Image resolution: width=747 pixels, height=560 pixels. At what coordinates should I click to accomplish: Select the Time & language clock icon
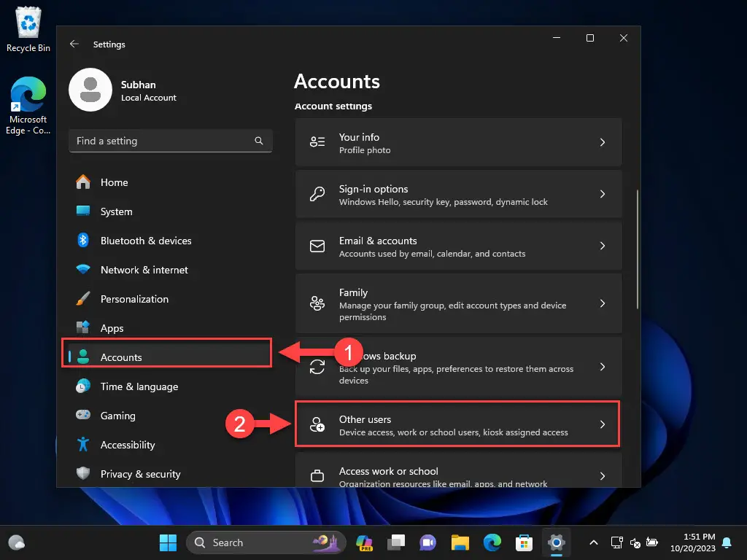point(83,386)
